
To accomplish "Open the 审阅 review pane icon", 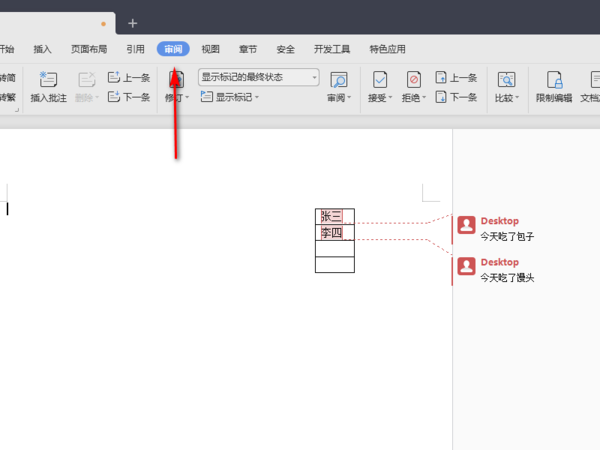I will 339,80.
